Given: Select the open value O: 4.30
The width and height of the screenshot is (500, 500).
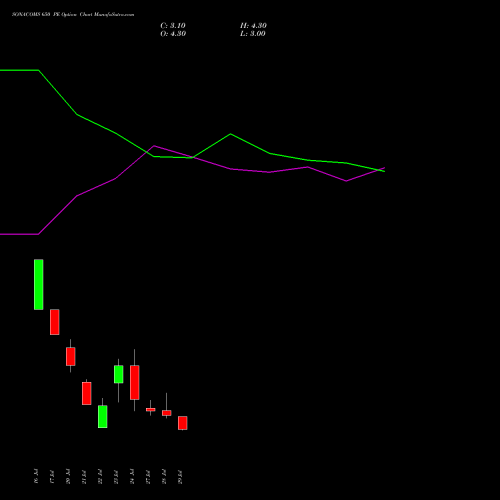Looking at the screenshot, I should tap(173, 34).
